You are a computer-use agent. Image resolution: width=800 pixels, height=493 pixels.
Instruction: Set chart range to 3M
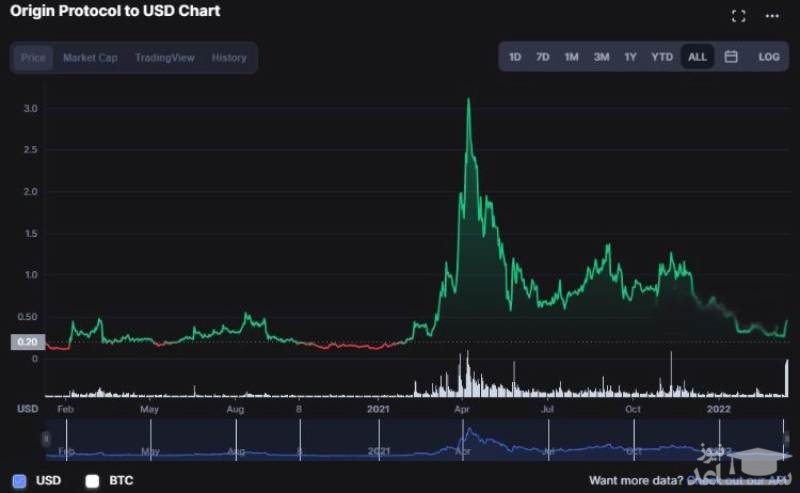(601, 57)
